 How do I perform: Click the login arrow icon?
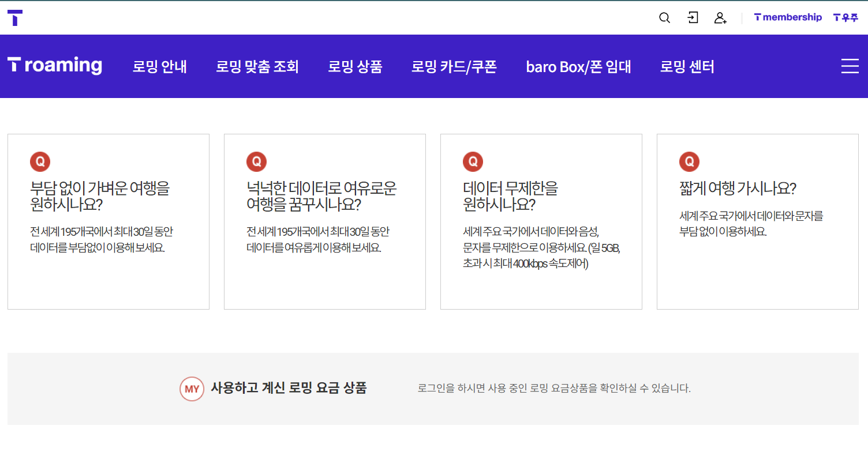click(692, 18)
